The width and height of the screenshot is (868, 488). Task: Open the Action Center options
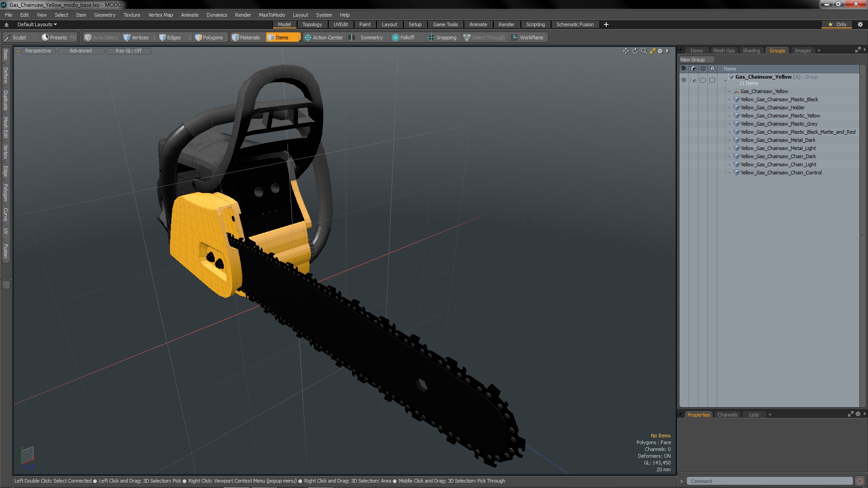point(324,38)
